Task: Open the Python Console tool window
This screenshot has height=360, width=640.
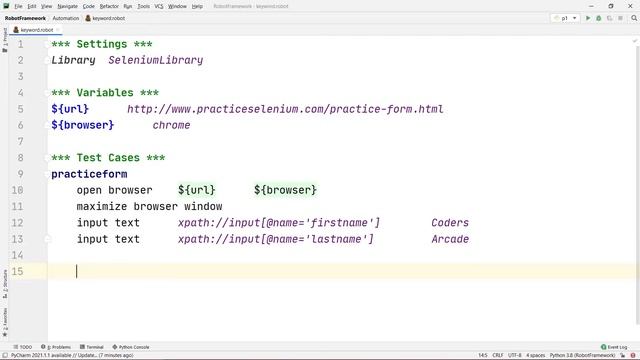Action: [x=131, y=347]
